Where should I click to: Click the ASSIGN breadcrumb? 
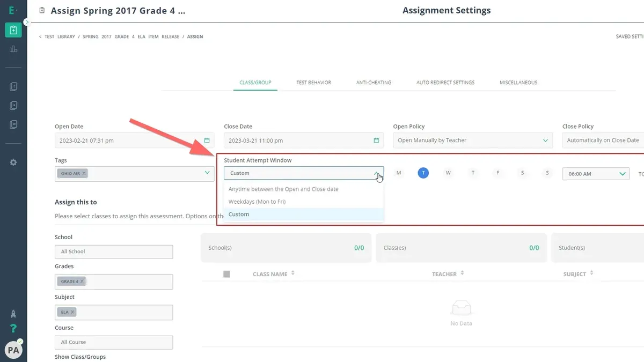[x=195, y=36]
